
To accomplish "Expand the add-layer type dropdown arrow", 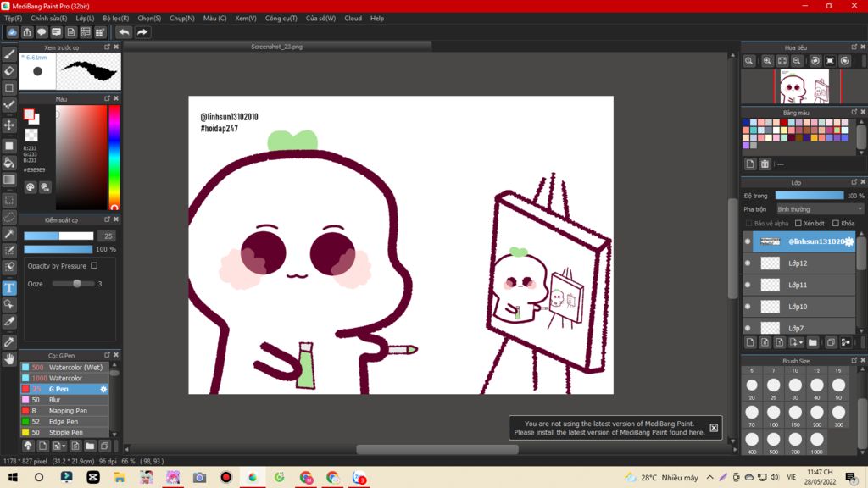I will click(x=800, y=343).
